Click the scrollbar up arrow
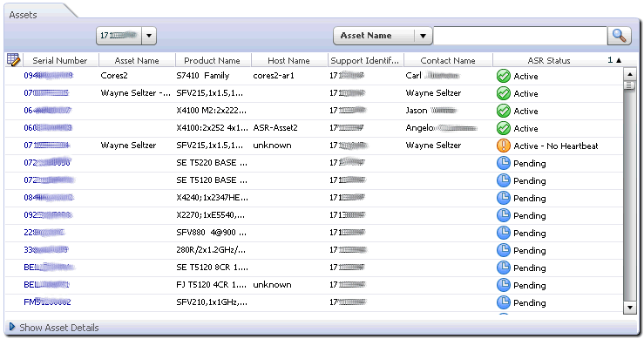The width and height of the screenshot is (644, 339). click(630, 75)
